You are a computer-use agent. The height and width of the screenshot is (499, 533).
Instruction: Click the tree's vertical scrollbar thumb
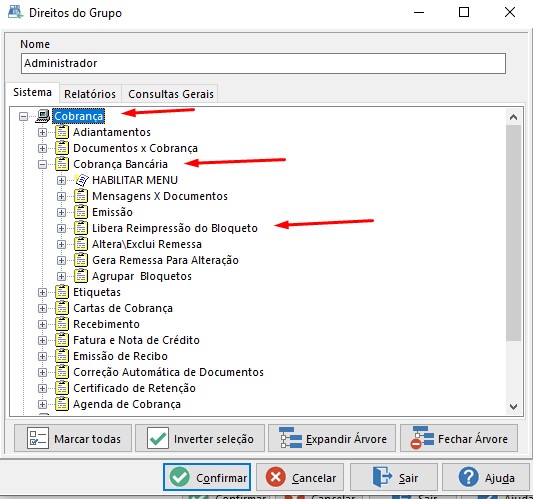coord(514,233)
